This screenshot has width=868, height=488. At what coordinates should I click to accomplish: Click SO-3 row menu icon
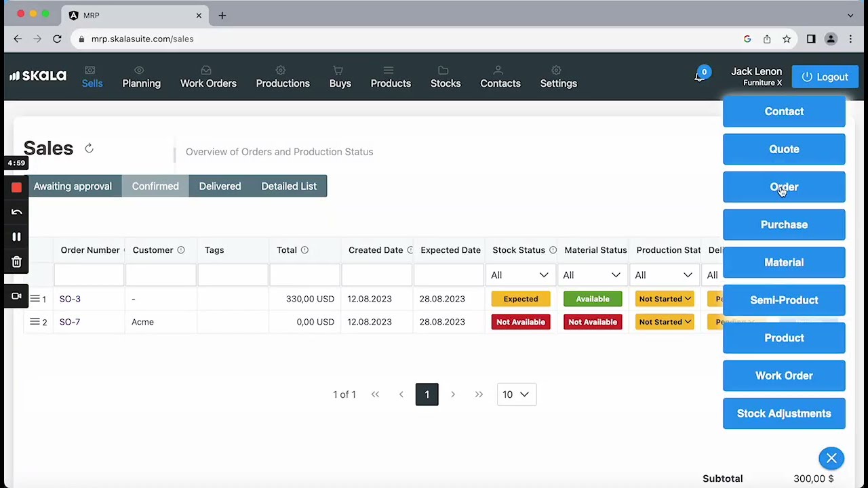[35, 298]
